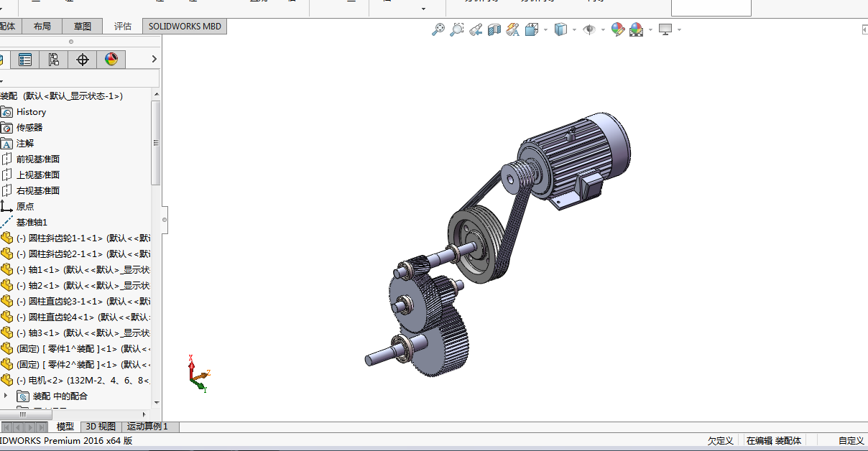The image size is (868, 451).
Task: Select the 轴3<1> component
Action: coord(75,333)
